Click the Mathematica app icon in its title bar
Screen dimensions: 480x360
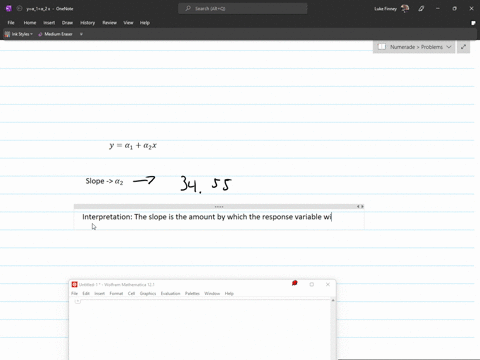pos(74,284)
